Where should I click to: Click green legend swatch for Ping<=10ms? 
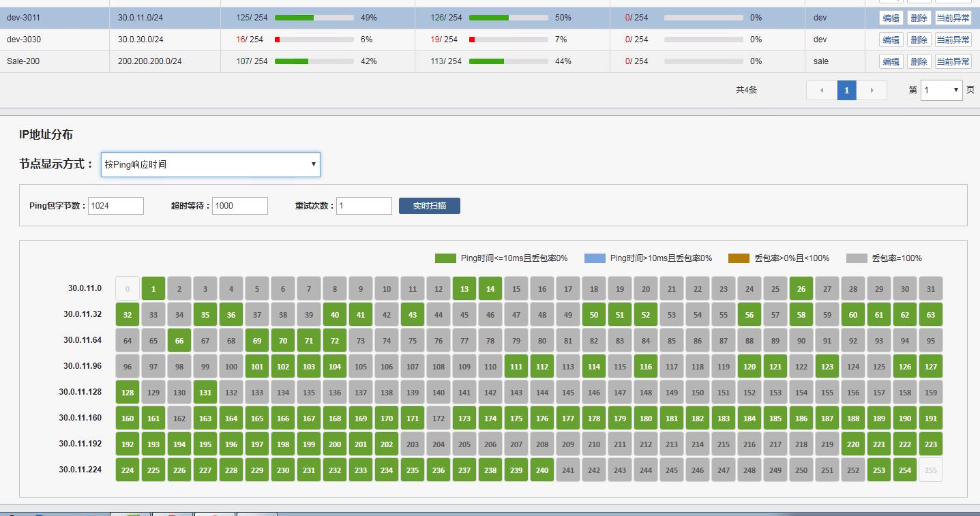445,258
